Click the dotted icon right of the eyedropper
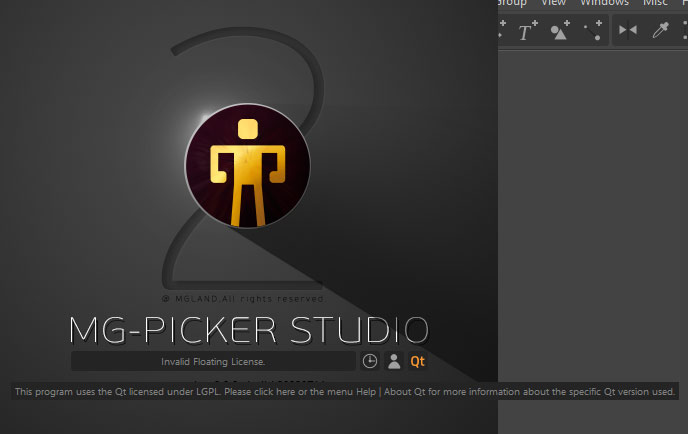The image size is (688, 434). 684,31
